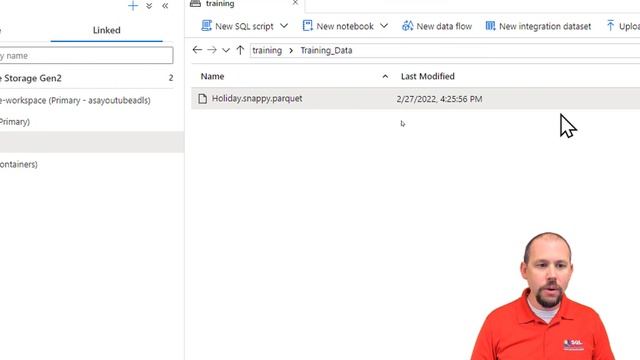Click the Training_Data breadcrumb segment
The width and height of the screenshot is (640, 360).
tap(326, 50)
